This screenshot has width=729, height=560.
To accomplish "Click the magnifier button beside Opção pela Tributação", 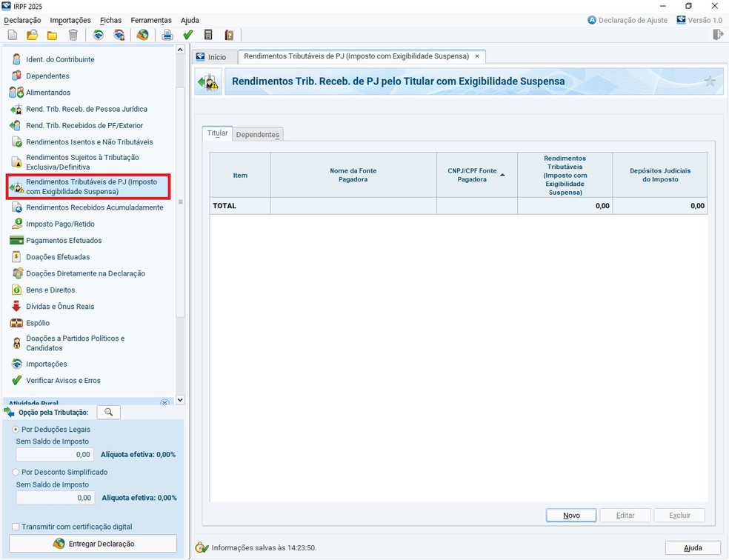I will click(108, 413).
